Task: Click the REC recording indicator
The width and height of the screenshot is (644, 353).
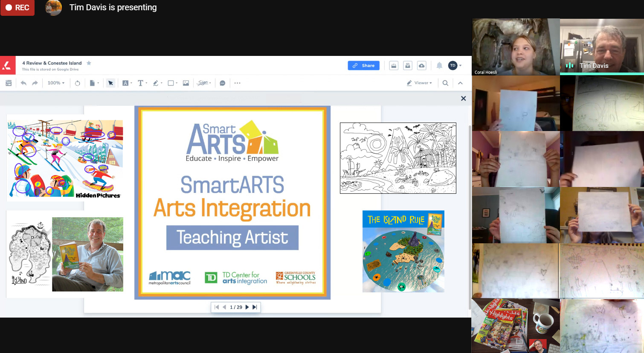Action: coord(17,8)
